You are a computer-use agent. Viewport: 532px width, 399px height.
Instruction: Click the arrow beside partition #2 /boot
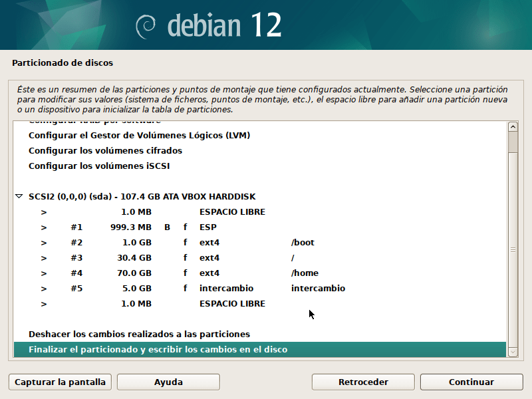44,243
